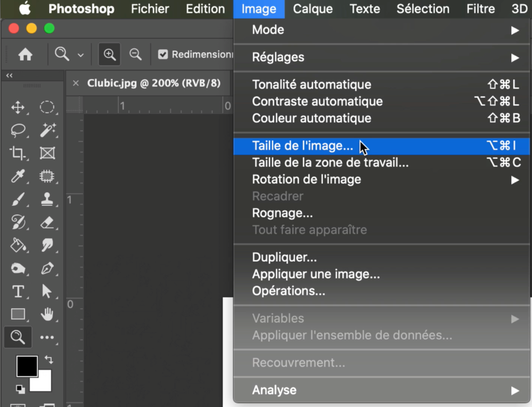Expand the Analyse submenu
Image resolution: width=532 pixels, height=407 pixels.
click(x=382, y=391)
